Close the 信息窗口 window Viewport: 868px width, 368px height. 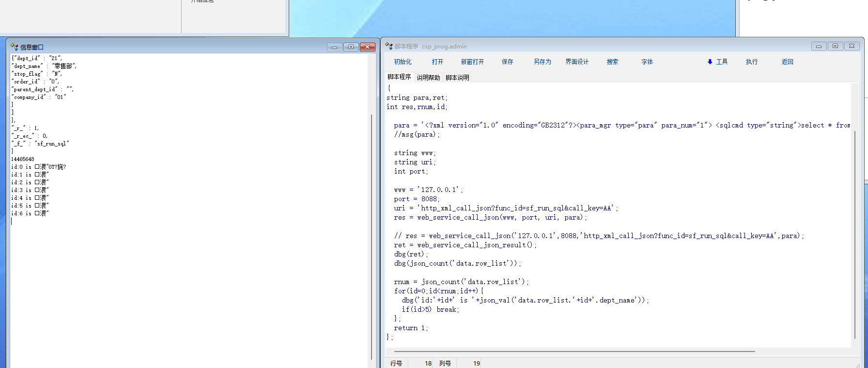coord(368,47)
